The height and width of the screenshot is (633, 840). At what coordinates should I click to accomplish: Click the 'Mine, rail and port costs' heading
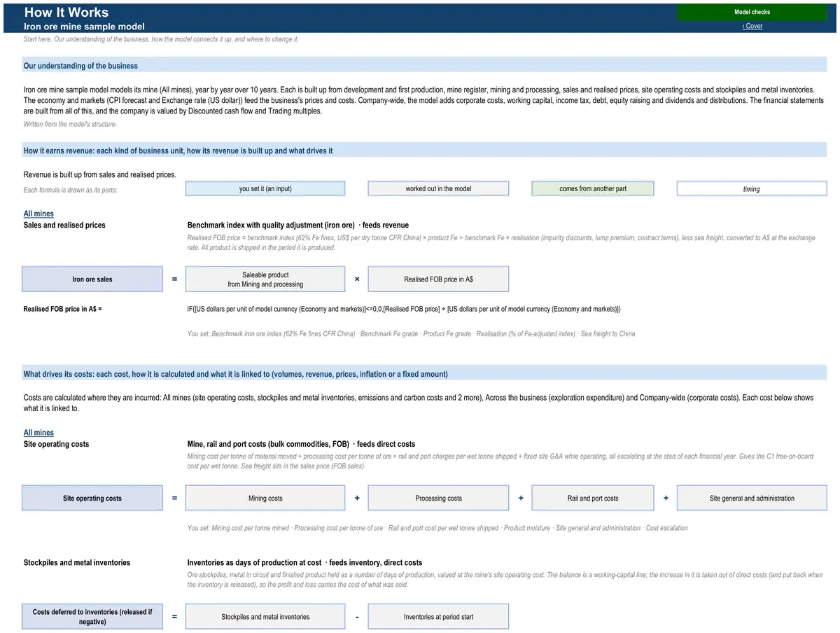[301, 444]
